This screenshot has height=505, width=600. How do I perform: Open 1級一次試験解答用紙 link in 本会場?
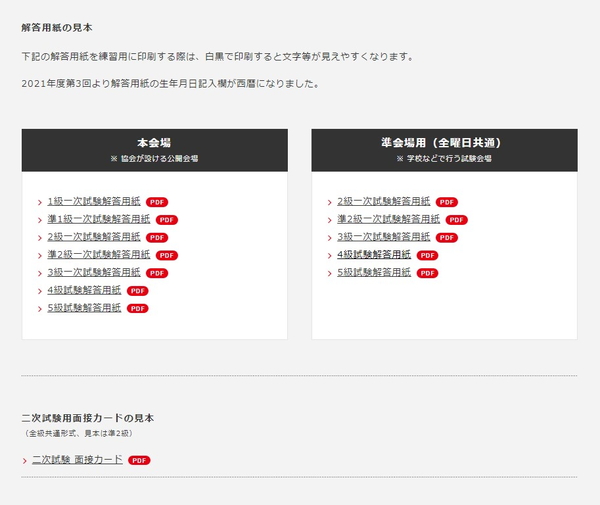coord(94,201)
